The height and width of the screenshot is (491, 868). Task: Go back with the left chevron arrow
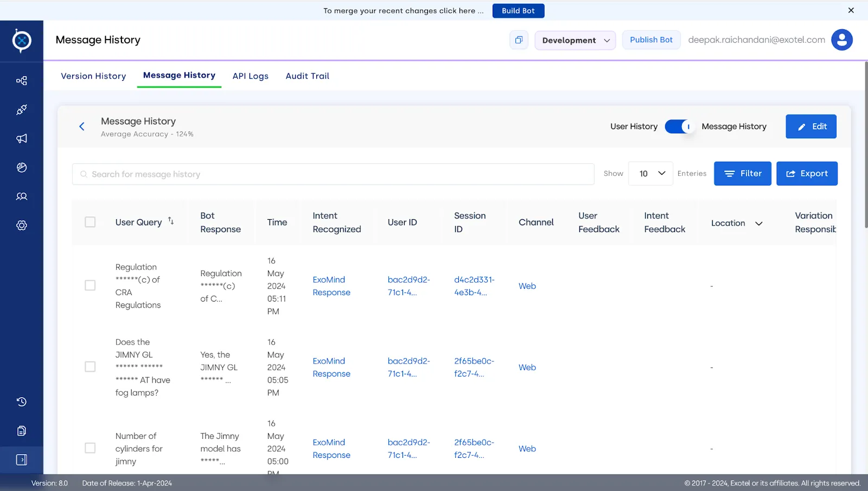pyautogui.click(x=82, y=126)
